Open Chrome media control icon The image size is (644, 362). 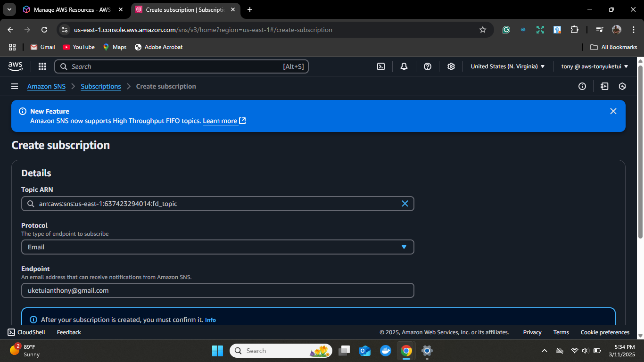tap(600, 30)
